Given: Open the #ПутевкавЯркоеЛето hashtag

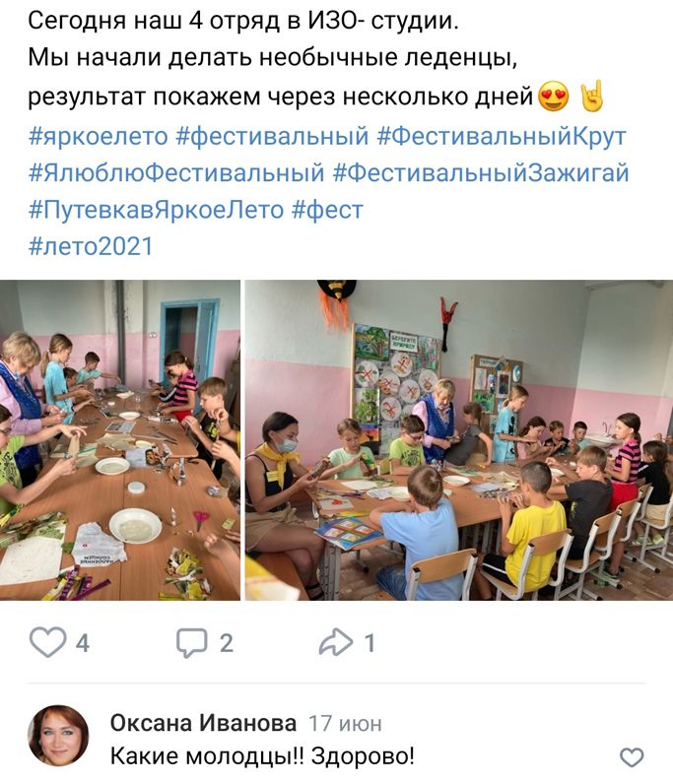Looking at the screenshot, I should pyautogui.click(x=156, y=210).
